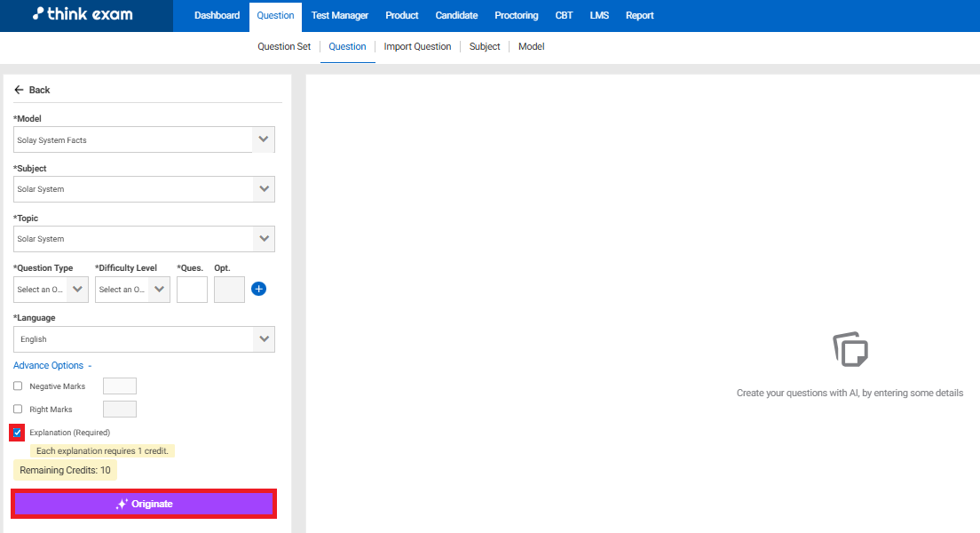Screen dimensions: 980x533
Task: Click the back arrow icon
Action: pos(19,90)
